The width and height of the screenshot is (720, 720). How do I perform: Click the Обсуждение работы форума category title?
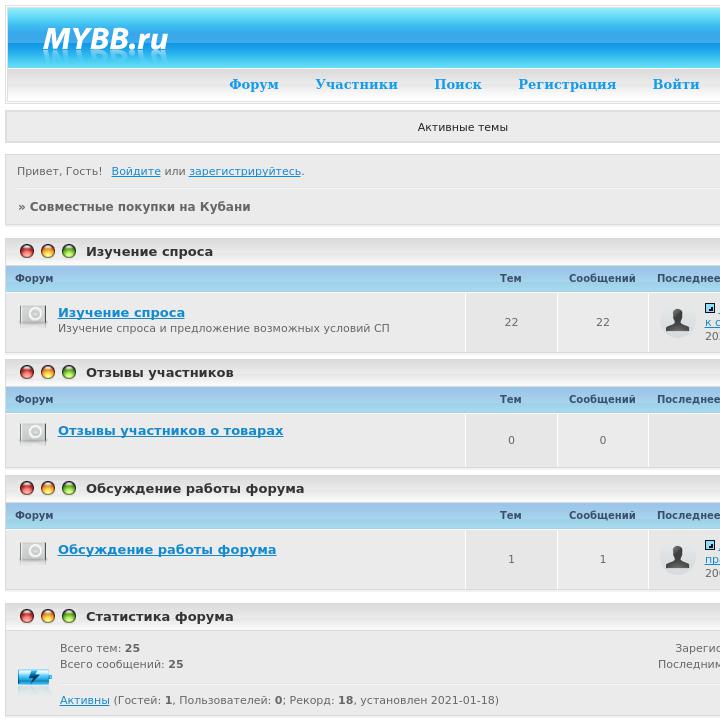195,489
